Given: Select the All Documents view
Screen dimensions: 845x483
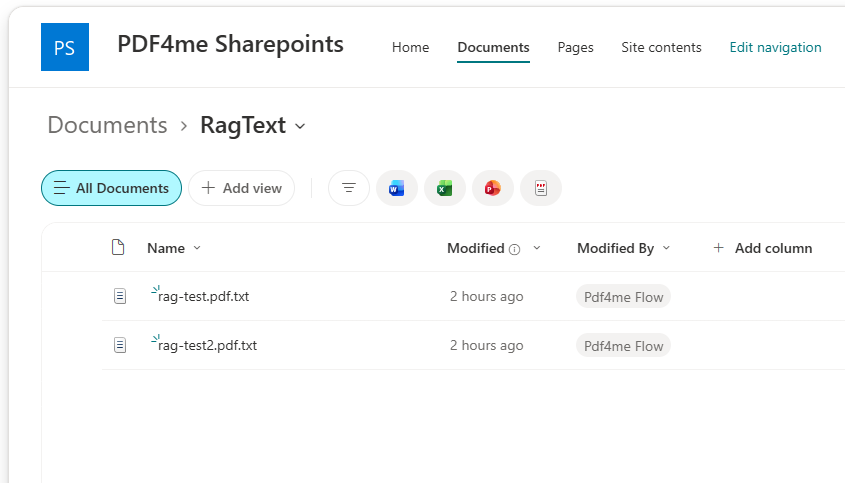Looking at the screenshot, I should click(x=111, y=188).
